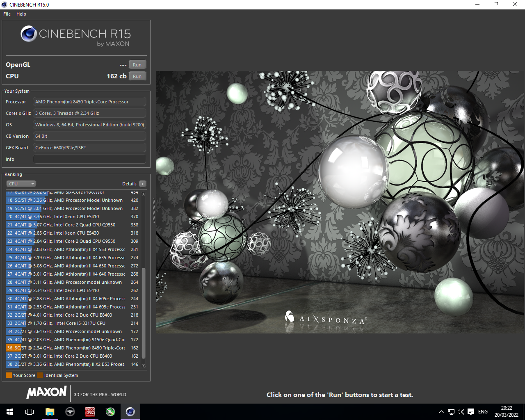Image resolution: width=525 pixels, height=420 pixels.
Task: Select ranking row 29 Xeon E5410 at 2.34 GHz
Action: pos(73,290)
